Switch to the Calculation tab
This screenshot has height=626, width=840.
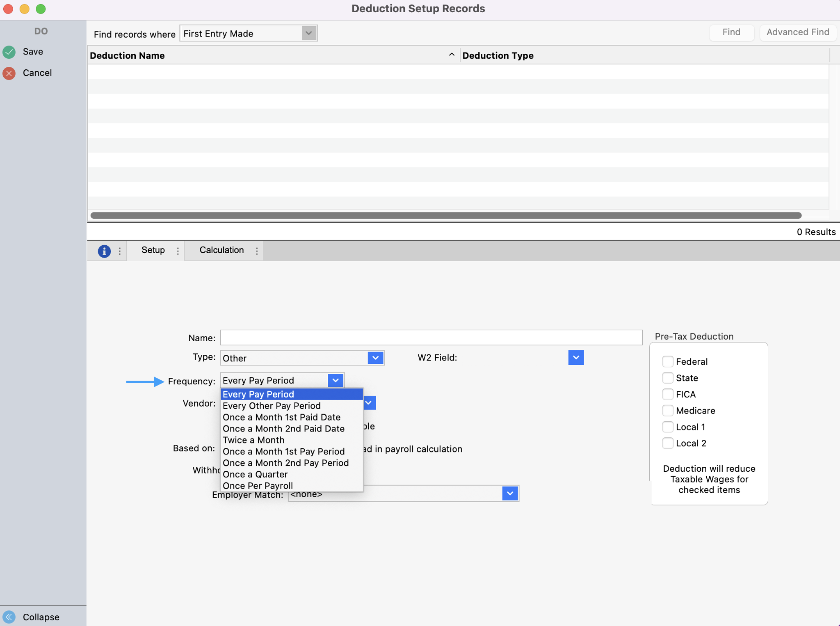point(221,250)
